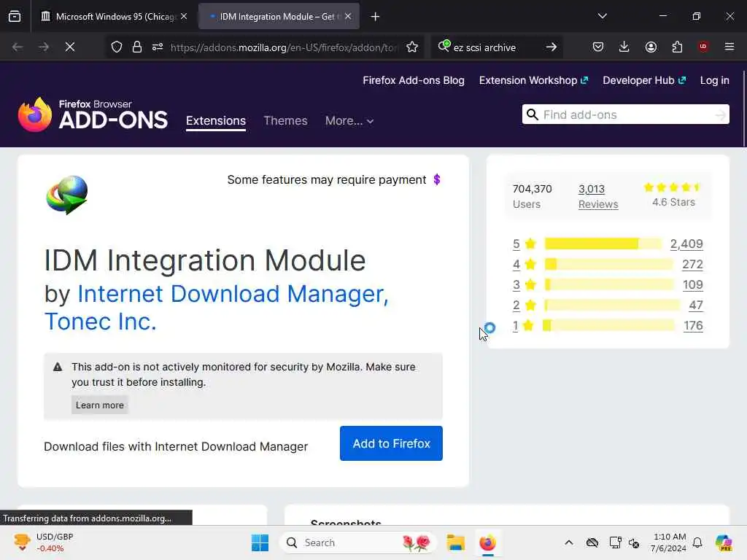Show hidden system tray icons chevron
This screenshot has height=560, width=747.
(569, 542)
